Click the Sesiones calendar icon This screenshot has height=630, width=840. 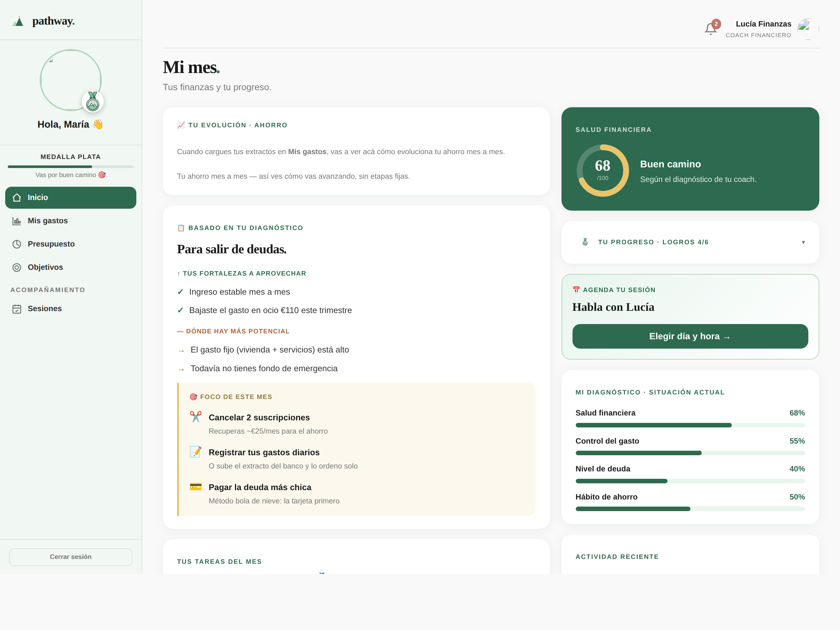[x=17, y=309]
